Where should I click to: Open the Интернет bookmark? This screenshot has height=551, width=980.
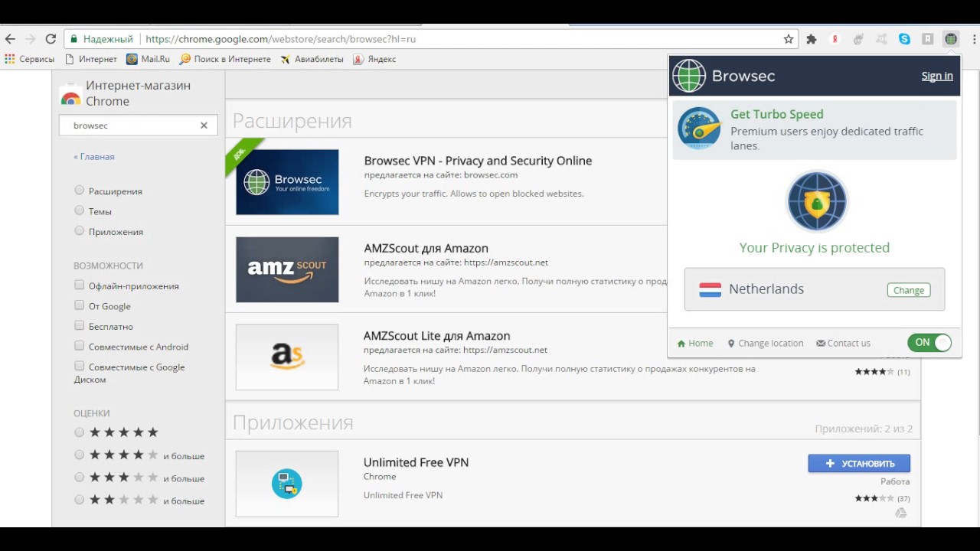(91, 59)
